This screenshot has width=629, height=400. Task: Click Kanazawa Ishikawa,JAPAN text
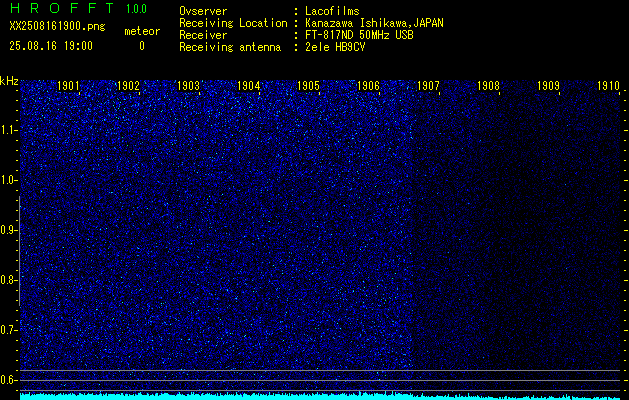pos(374,23)
